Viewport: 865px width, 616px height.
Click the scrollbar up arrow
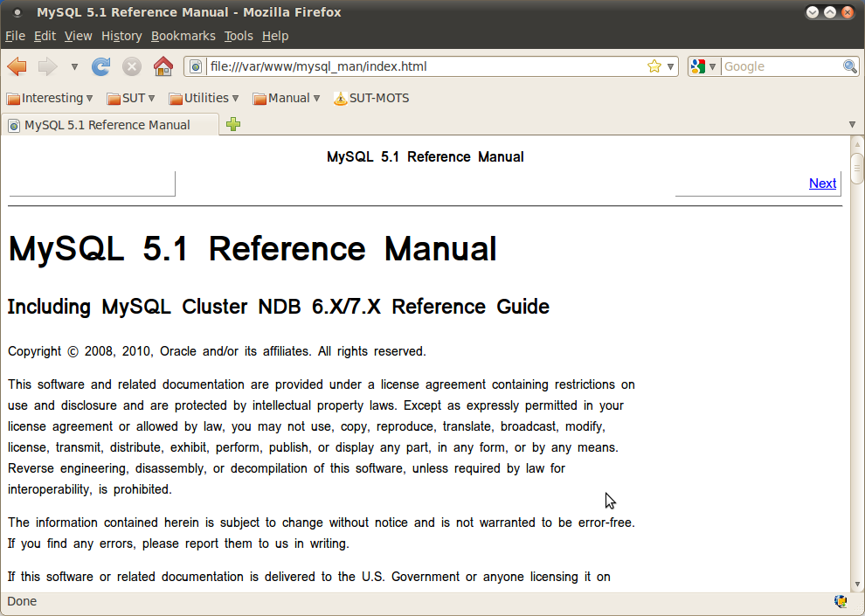857,144
